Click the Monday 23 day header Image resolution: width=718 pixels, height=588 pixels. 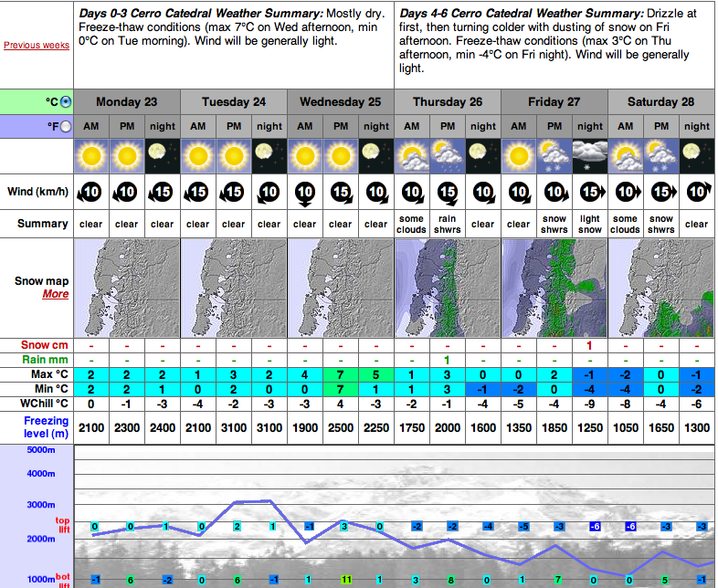(127, 101)
